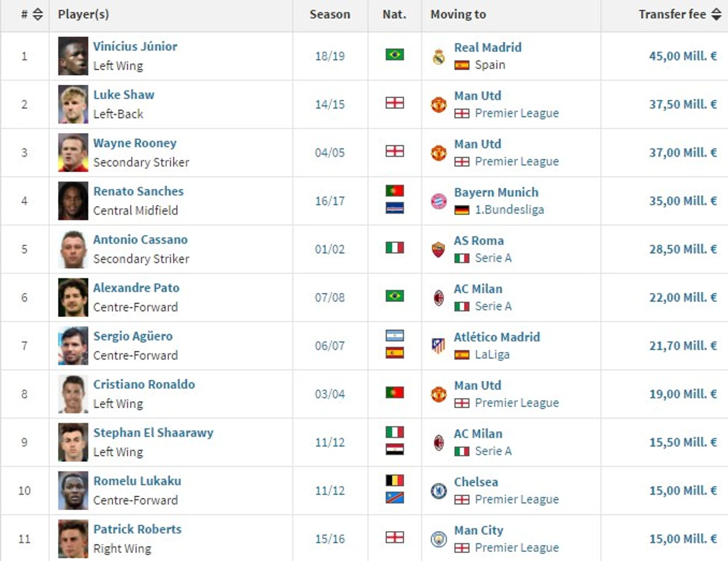Image resolution: width=728 pixels, height=561 pixels.
Task: Open Wayne Rooney's player profile link
Action: 135,143
